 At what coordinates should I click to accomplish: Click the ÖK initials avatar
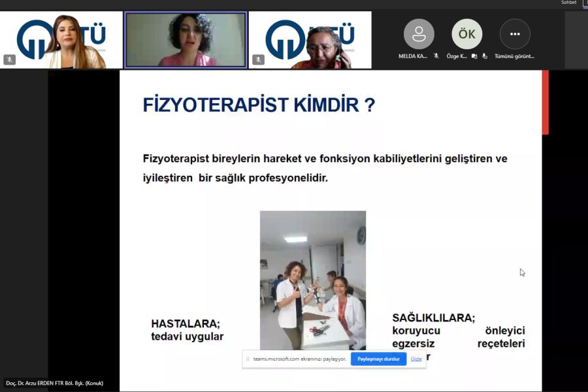tap(466, 34)
